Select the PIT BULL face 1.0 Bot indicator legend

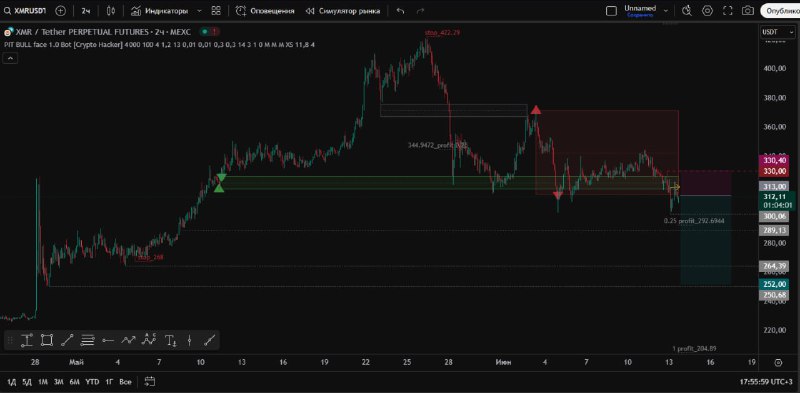(x=159, y=45)
